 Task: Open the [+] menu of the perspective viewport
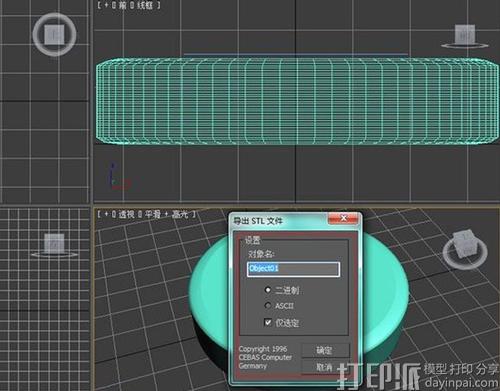coord(107,214)
